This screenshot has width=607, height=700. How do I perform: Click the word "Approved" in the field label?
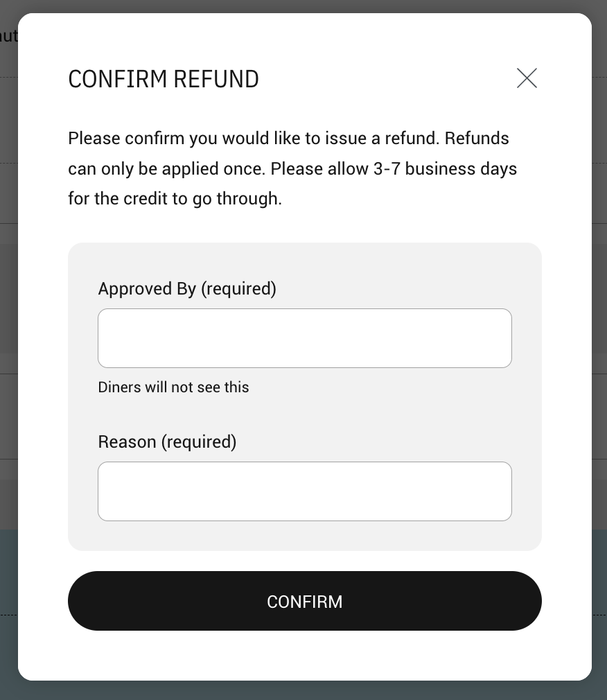click(136, 288)
